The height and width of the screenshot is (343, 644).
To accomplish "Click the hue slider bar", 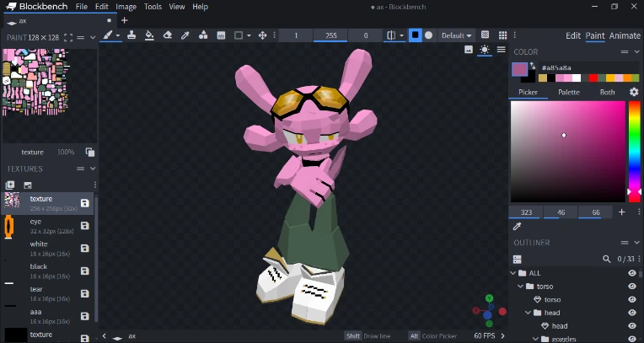I will [x=634, y=152].
